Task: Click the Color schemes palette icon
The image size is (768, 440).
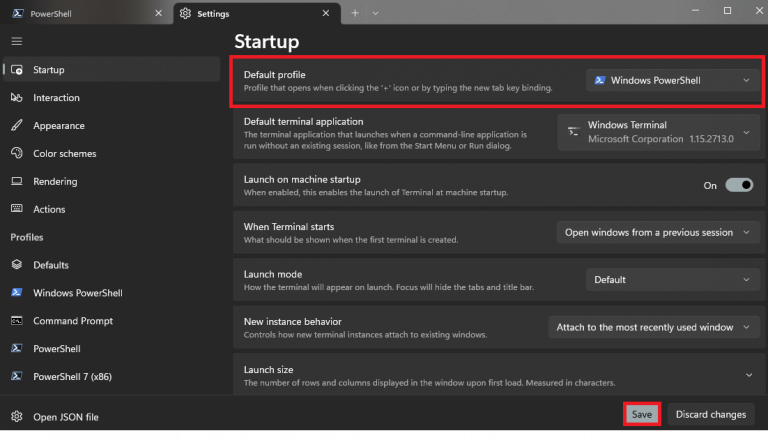Action: click(x=17, y=153)
